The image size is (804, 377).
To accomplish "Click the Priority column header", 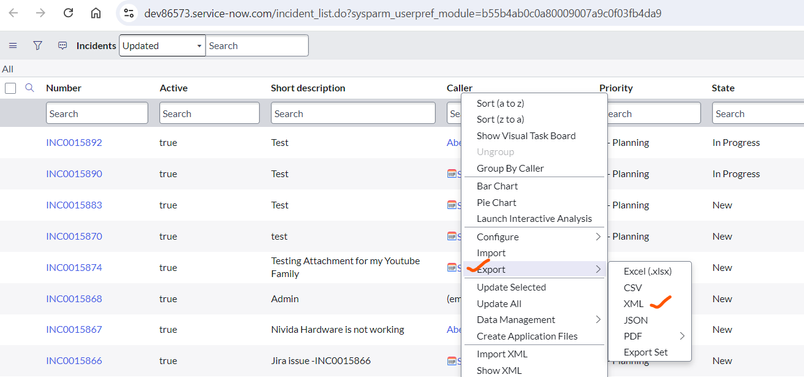I will point(616,88).
